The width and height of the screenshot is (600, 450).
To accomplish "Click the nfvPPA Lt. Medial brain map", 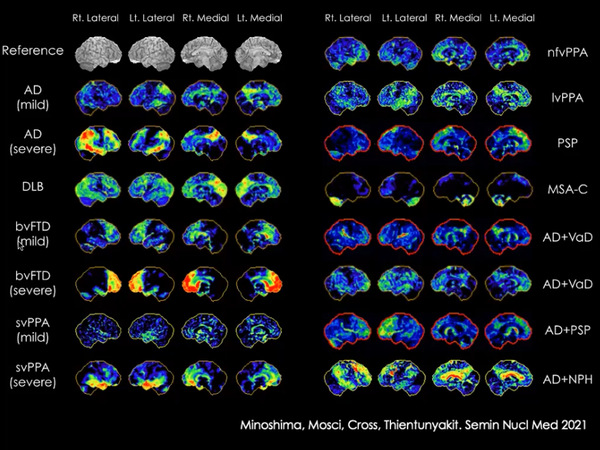I will click(508, 54).
